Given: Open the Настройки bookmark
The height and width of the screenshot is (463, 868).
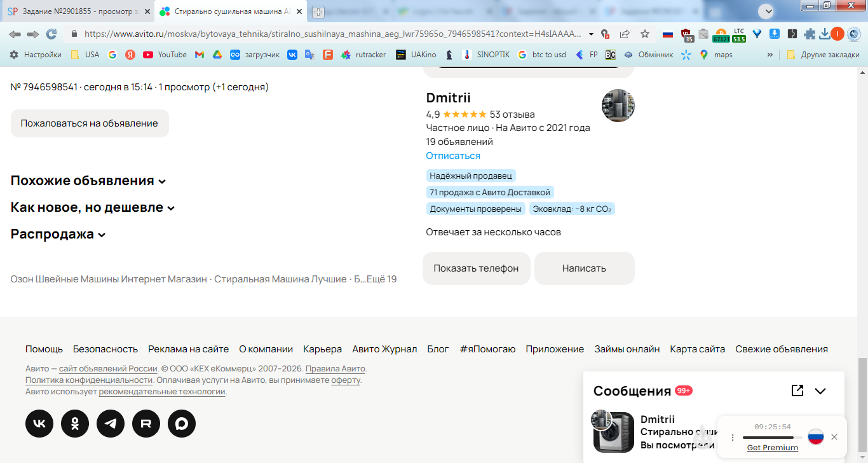Looking at the screenshot, I should (x=36, y=55).
